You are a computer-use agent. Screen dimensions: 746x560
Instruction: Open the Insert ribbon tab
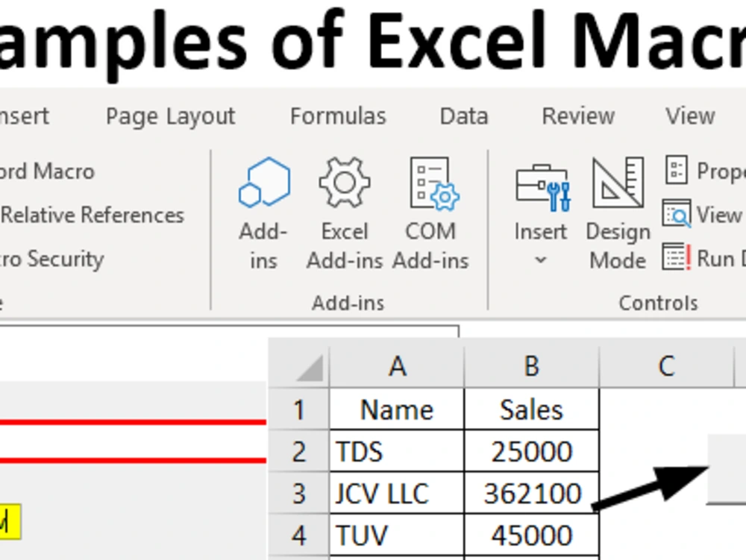(24, 116)
